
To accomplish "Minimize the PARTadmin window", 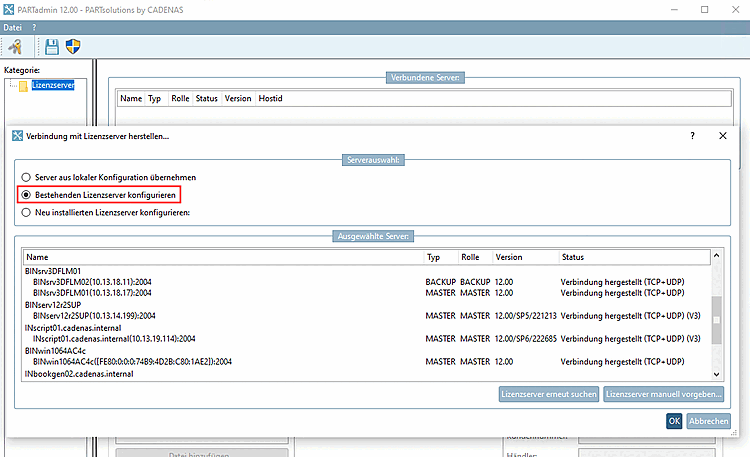I will 674,10.
